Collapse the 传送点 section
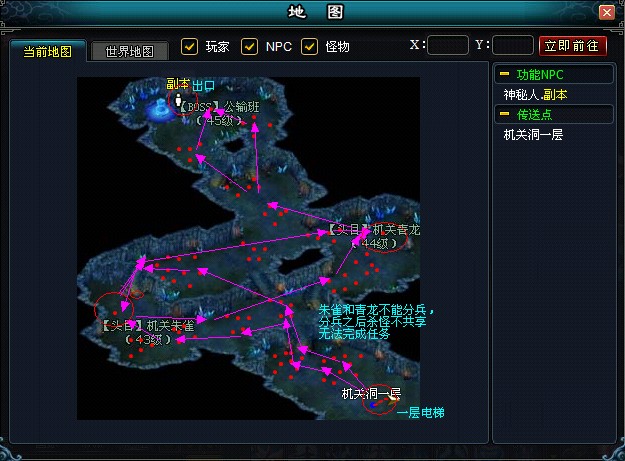 [505, 114]
